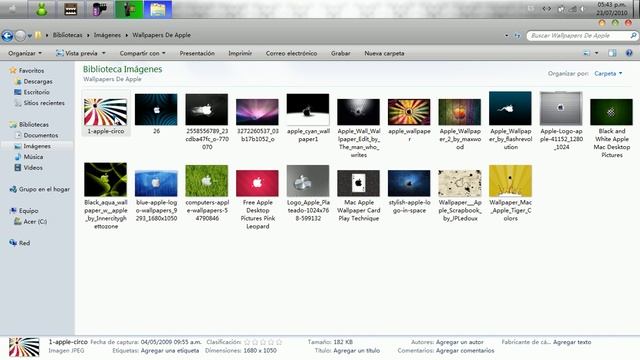This screenshot has width=640, height=360.
Task: Select Black_aqua_wallpaper image
Action: (105, 180)
